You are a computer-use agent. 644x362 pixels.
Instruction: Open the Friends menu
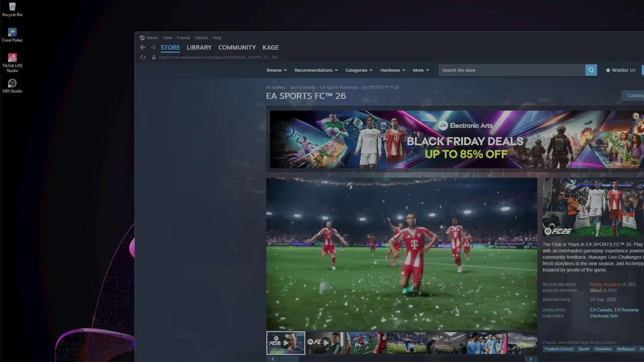(x=184, y=38)
